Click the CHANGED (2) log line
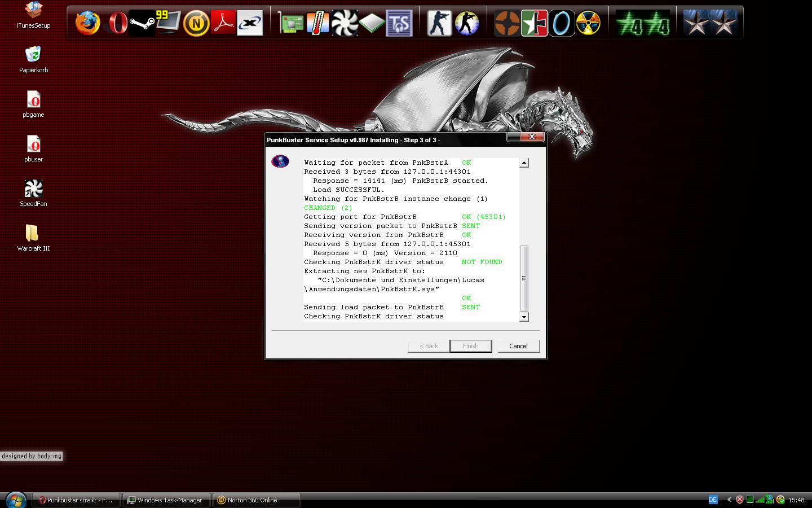This screenshot has width=812, height=508. click(x=328, y=208)
